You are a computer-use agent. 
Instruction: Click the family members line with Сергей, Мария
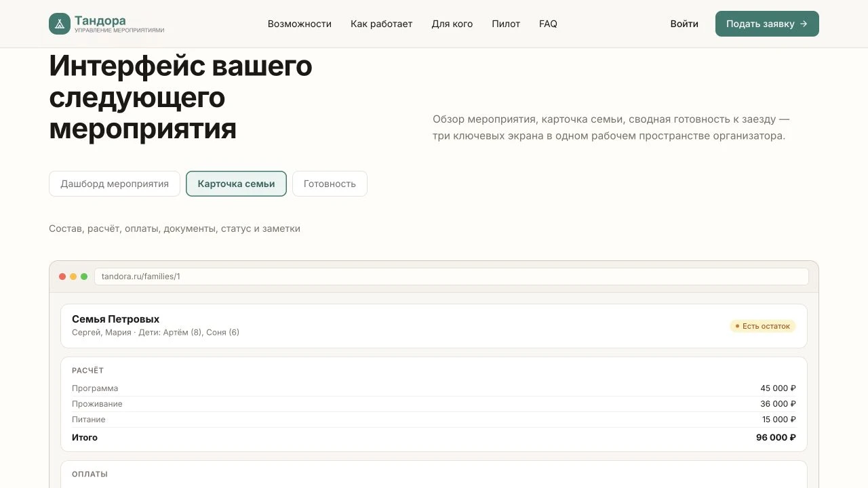(x=155, y=332)
